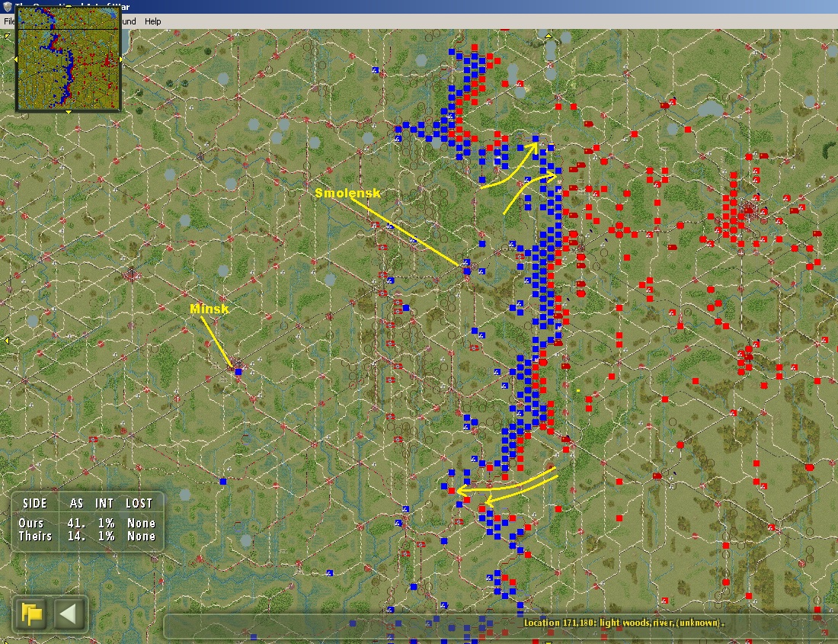Screen dimensions: 838x644
Task: Click the 'Ours' row label in losses panel
Action: [31, 524]
